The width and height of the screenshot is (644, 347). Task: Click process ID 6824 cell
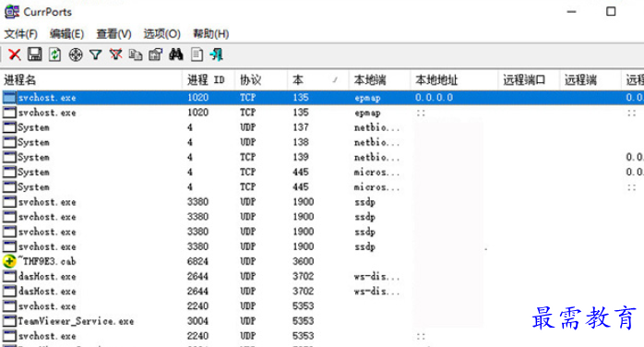(197, 261)
